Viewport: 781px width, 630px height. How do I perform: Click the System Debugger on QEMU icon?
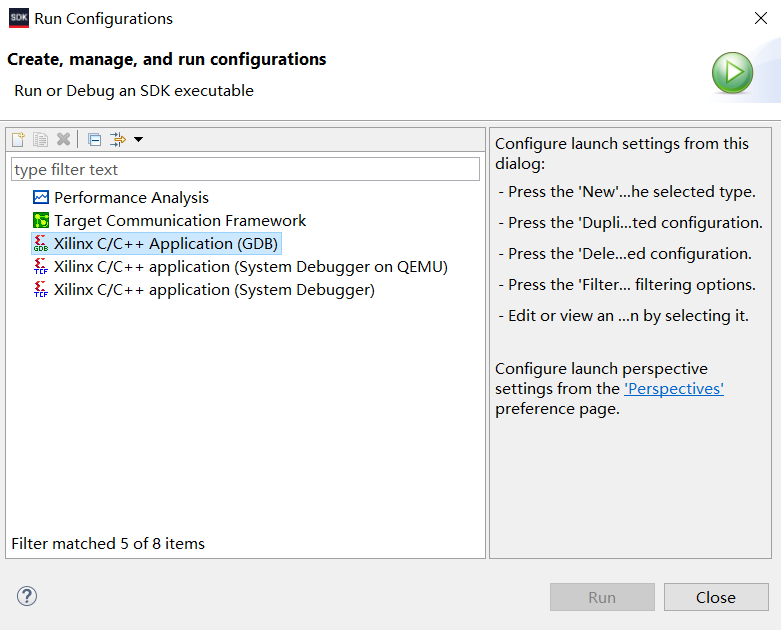tap(41, 266)
